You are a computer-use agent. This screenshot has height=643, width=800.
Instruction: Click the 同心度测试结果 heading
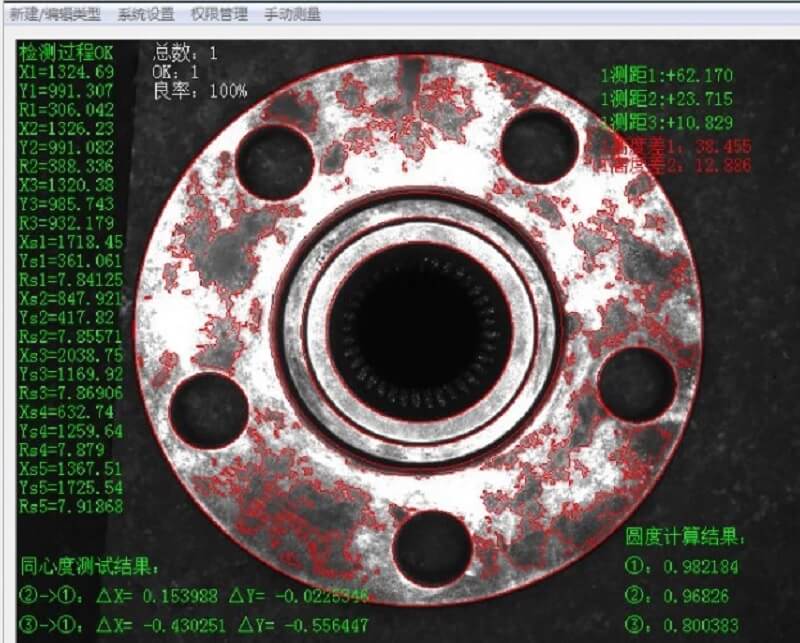(90, 567)
